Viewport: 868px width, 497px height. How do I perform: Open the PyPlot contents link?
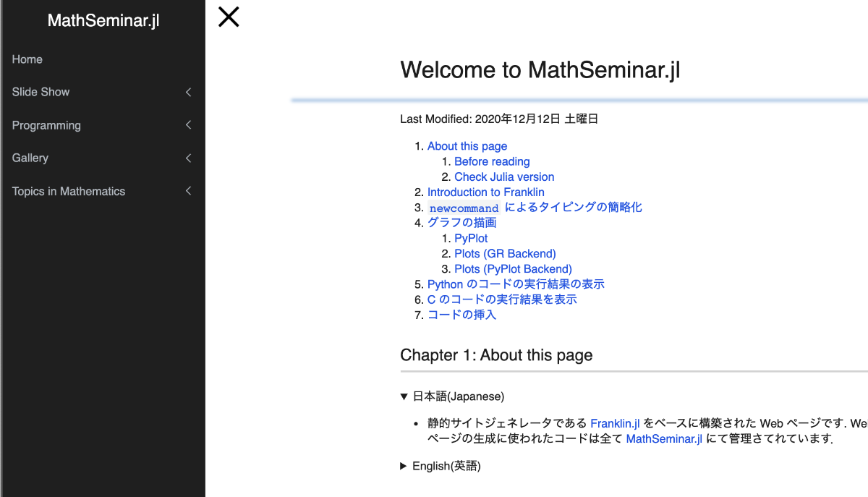[471, 238]
